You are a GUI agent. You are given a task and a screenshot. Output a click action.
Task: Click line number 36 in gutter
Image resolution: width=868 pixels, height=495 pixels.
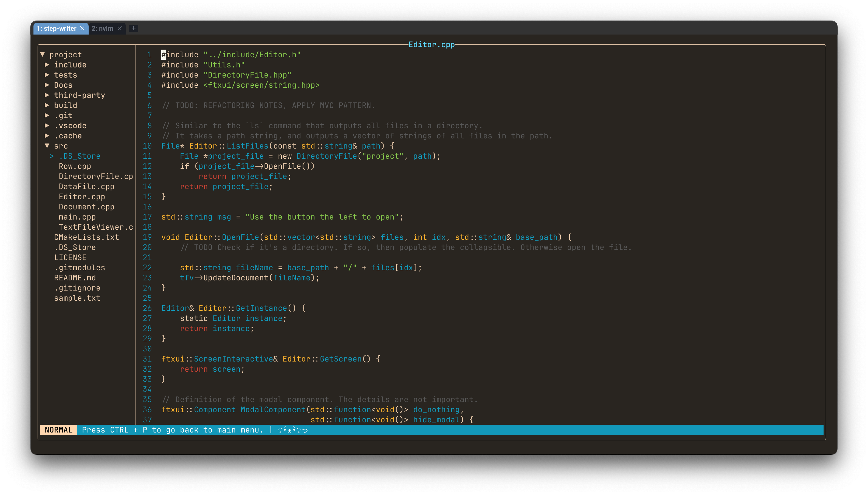pyautogui.click(x=147, y=410)
